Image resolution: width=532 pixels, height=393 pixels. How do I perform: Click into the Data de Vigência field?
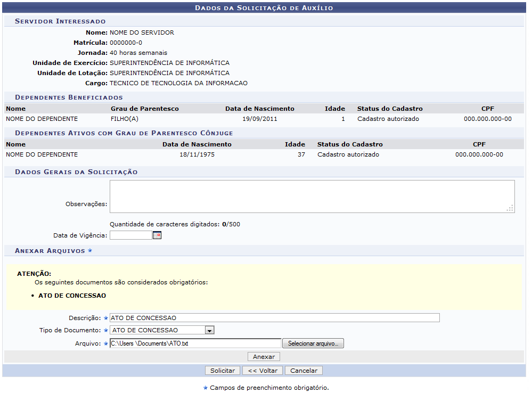[x=130, y=235]
